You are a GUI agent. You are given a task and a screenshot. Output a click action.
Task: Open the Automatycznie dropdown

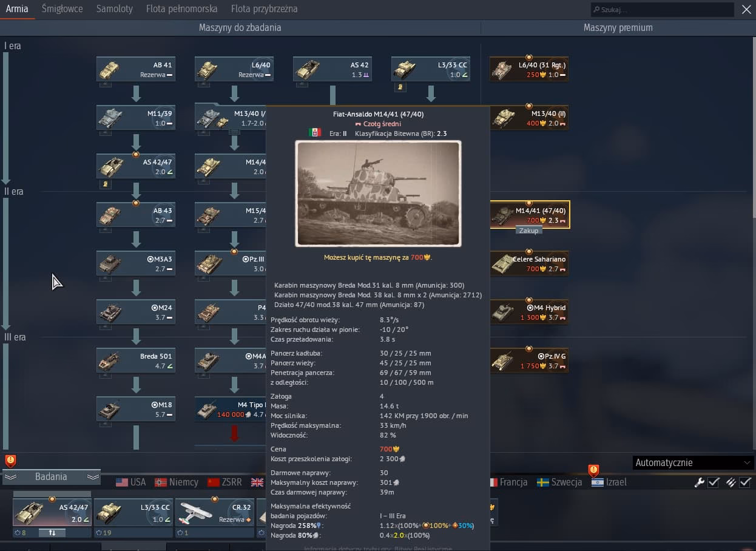[693, 462]
